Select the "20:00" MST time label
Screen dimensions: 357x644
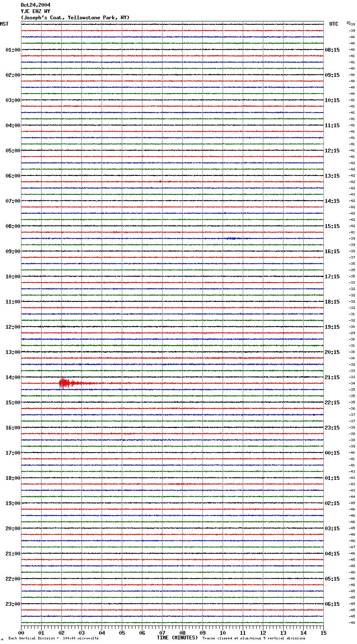[x=13, y=529]
